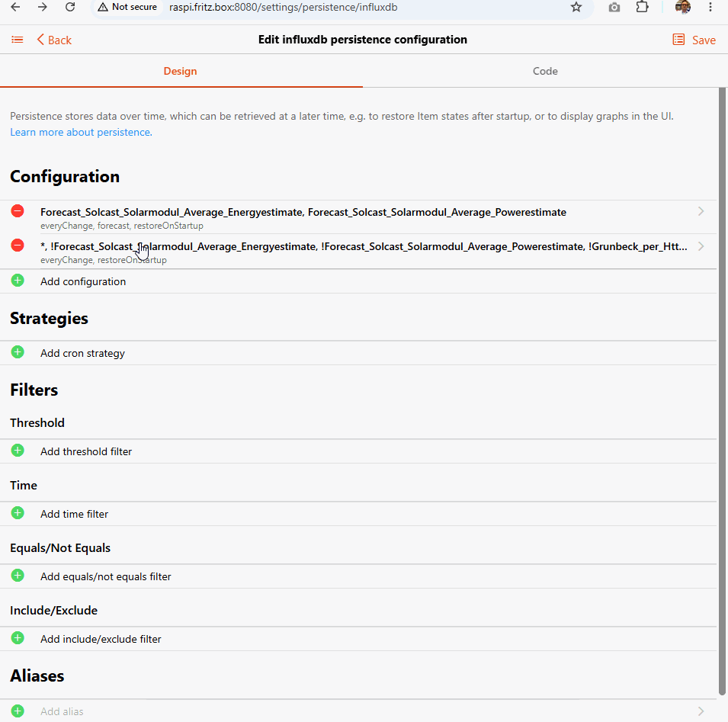The height and width of the screenshot is (722, 728).
Task: Click Add configuration label
Action: click(83, 281)
